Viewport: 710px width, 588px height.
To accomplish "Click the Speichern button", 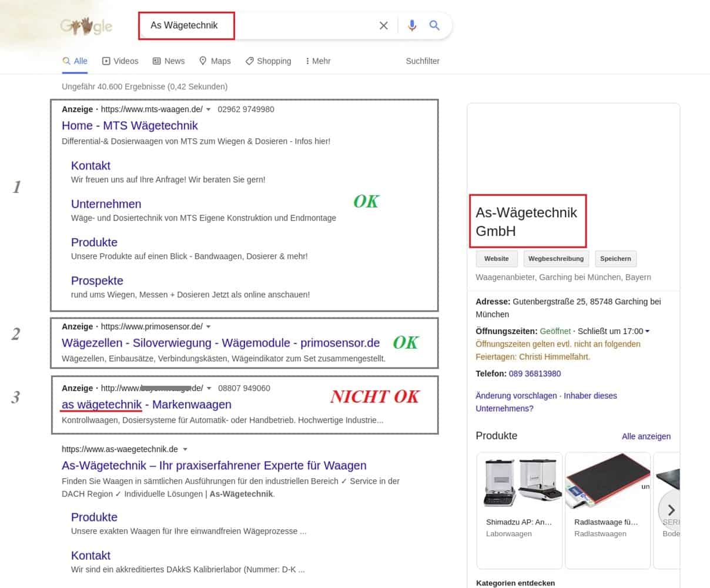I will click(615, 259).
